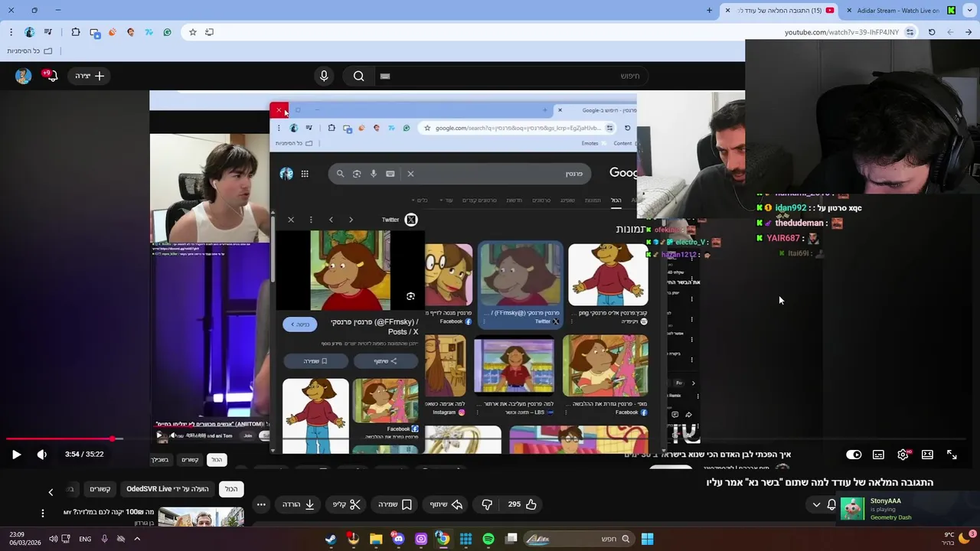Open options menu for recommended video

point(43,513)
